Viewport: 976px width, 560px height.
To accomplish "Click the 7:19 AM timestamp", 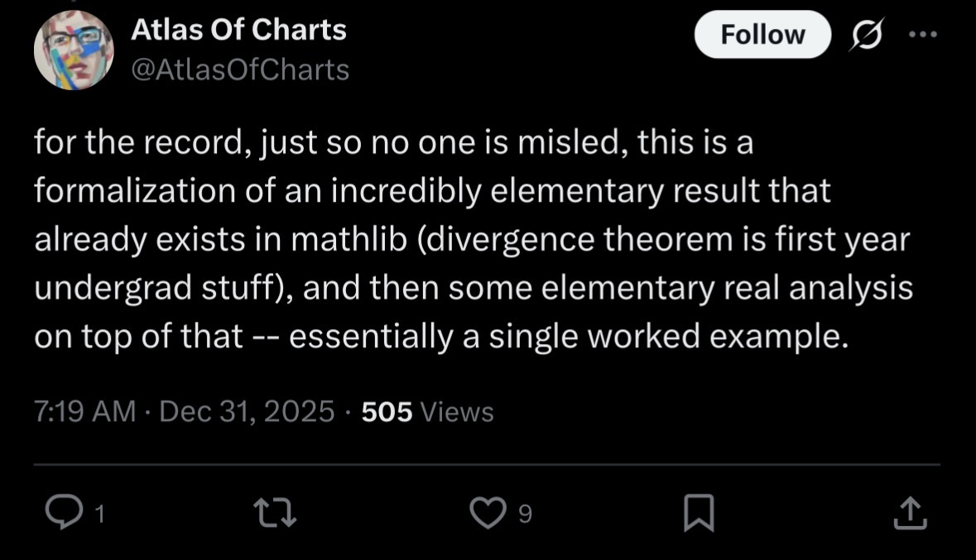I will (84, 411).
